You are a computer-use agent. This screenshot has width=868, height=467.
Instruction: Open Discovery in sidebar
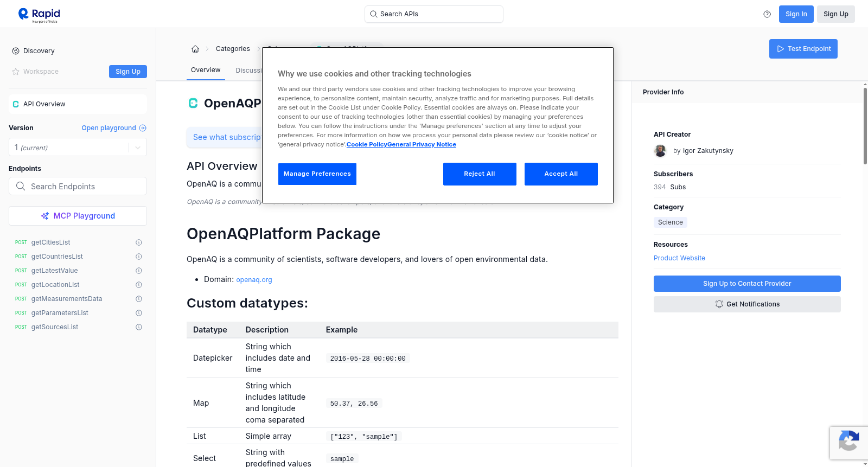tap(39, 51)
